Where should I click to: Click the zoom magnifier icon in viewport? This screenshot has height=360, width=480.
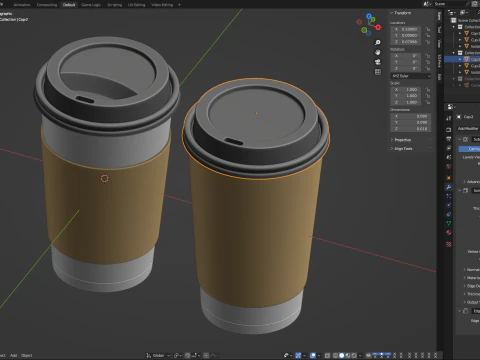click(x=377, y=43)
